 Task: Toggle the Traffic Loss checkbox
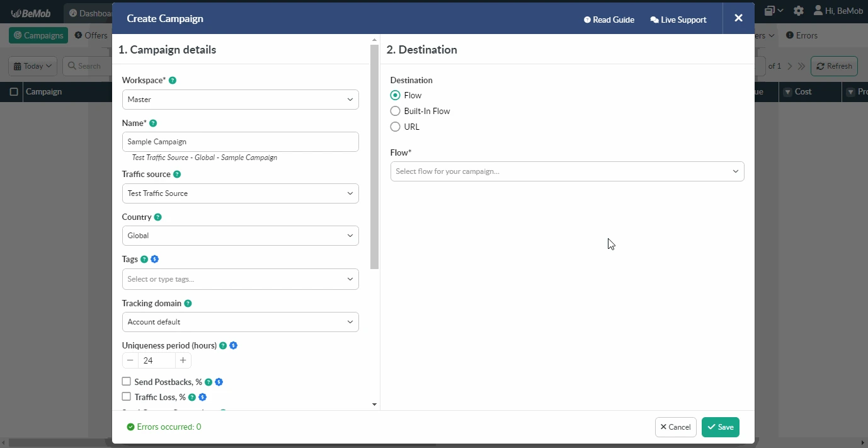click(127, 397)
